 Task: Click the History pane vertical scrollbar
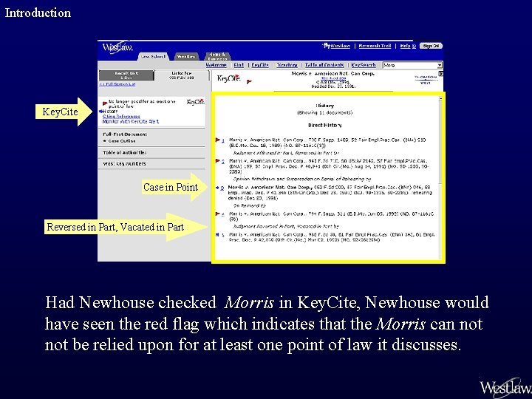tap(440, 177)
